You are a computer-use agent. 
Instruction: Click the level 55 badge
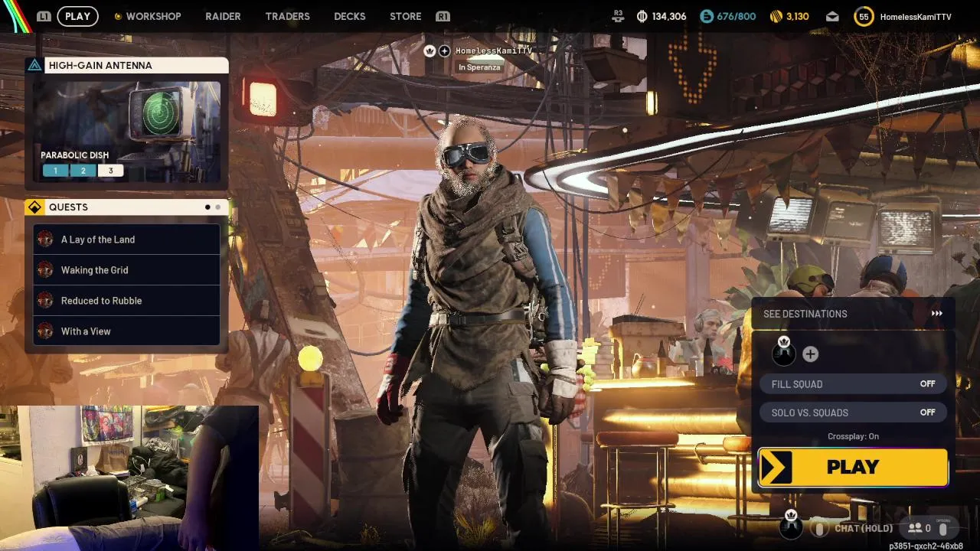tap(864, 16)
